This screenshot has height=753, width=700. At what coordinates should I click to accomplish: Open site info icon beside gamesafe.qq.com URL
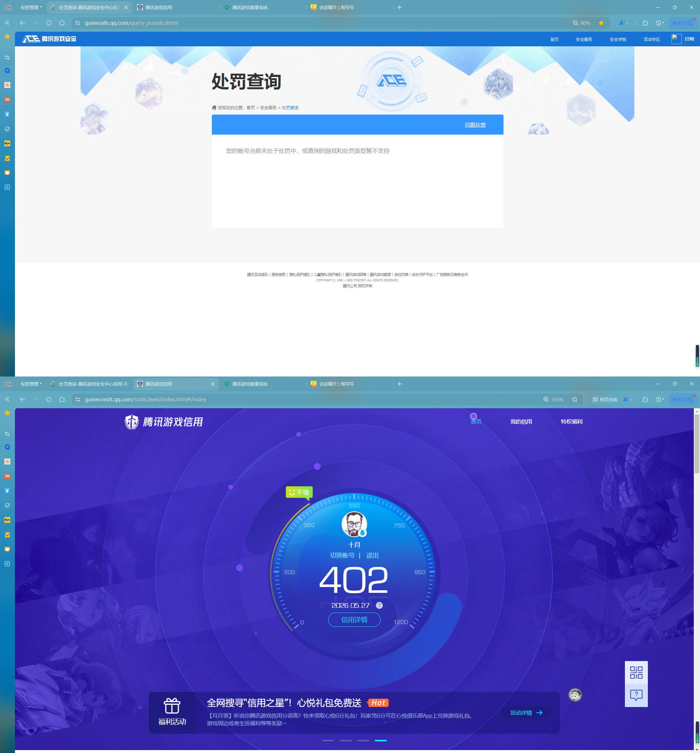tap(78, 23)
